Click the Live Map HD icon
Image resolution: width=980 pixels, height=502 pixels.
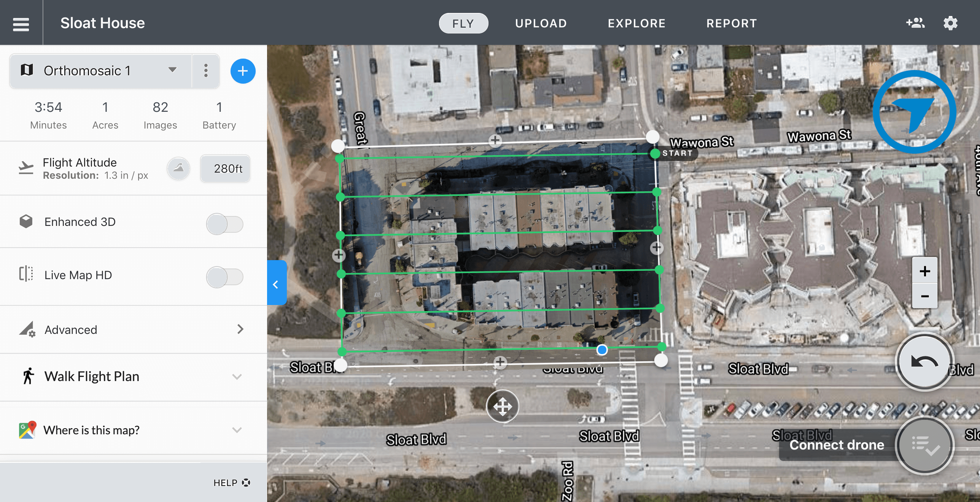pos(26,274)
